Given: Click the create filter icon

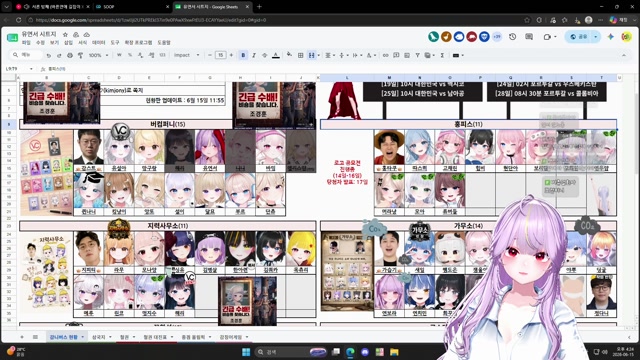Looking at the screenshot, I should coord(417,55).
